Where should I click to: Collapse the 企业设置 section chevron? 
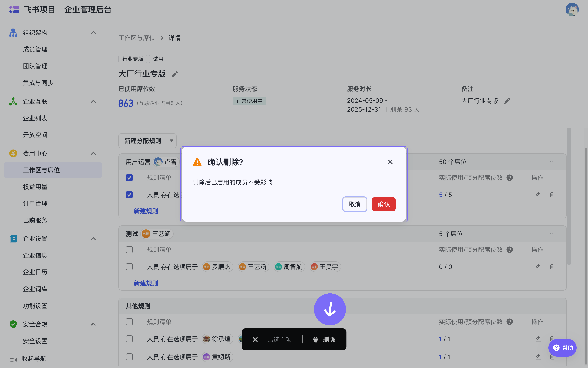coord(93,239)
